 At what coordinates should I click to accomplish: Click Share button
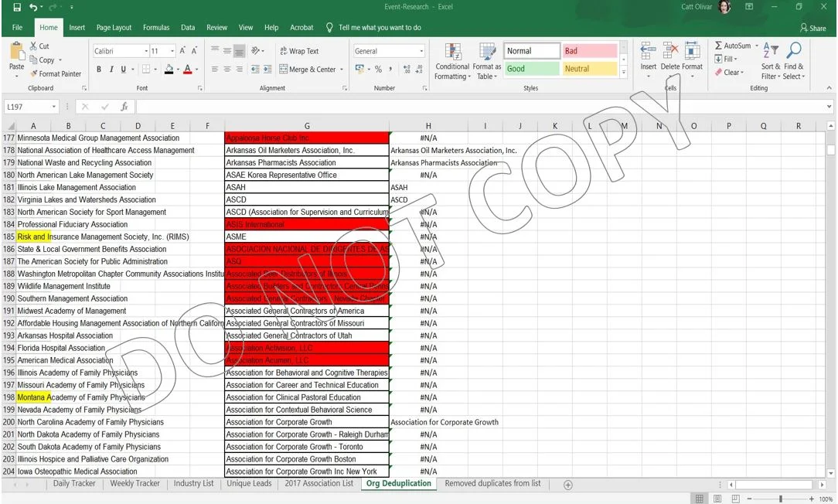click(813, 28)
